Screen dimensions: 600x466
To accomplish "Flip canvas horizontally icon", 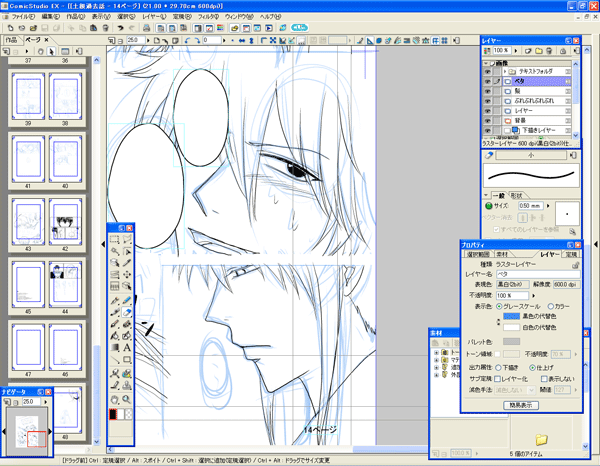I will [242, 40].
